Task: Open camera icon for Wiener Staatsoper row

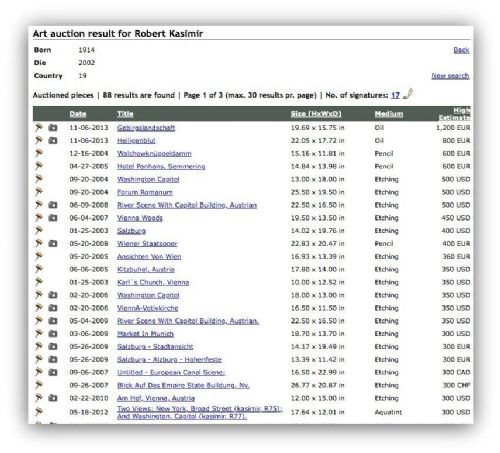Action: [53, 243]
